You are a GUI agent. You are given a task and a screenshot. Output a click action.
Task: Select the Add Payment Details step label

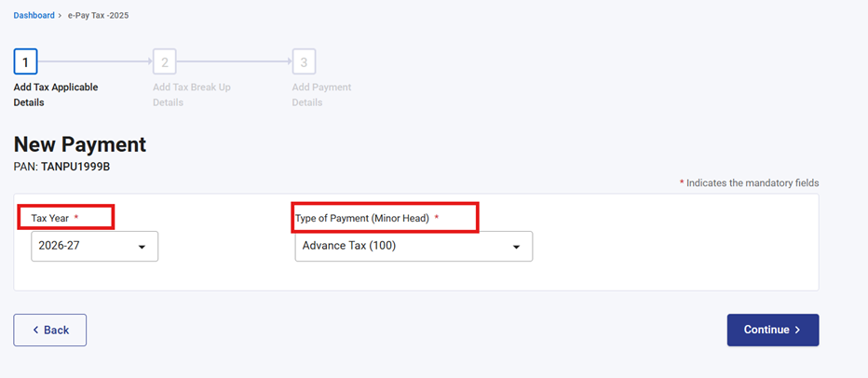click(x=321, y=94)
